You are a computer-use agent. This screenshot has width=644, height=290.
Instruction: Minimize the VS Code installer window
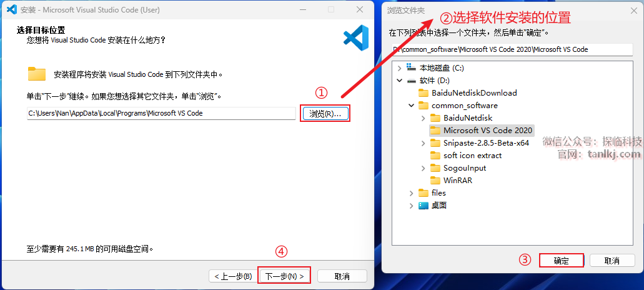click(x=303, y=9)
